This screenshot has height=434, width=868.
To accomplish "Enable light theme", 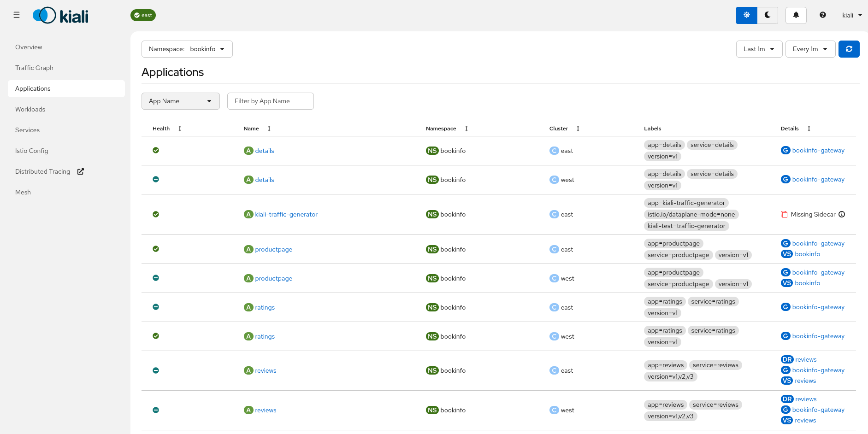I will click(x=746, y=15).
